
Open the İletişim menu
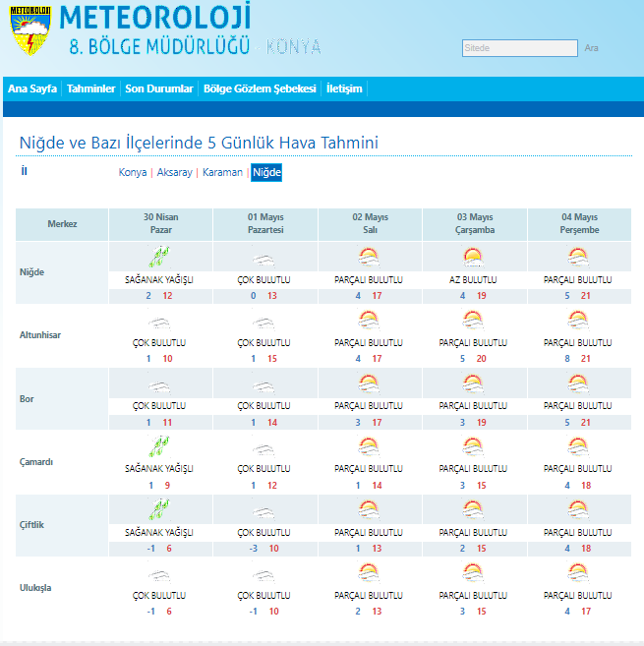(x=344, y=88)
